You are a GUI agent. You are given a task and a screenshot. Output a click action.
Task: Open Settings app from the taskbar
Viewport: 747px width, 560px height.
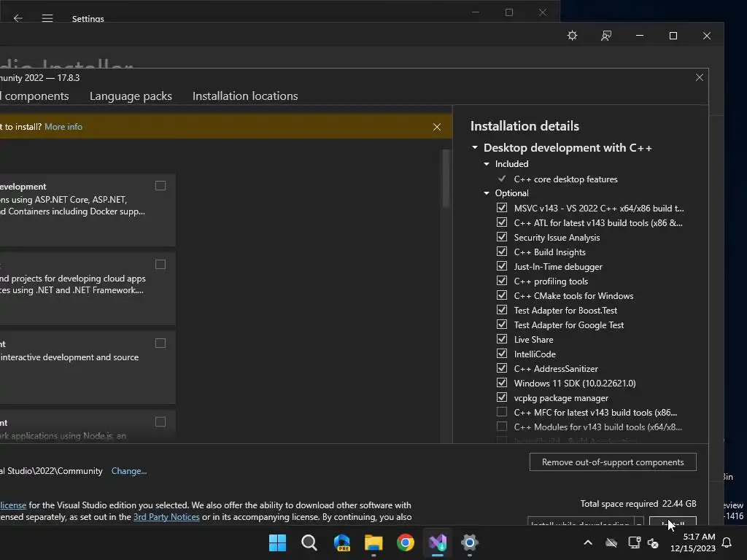point(469,542)
